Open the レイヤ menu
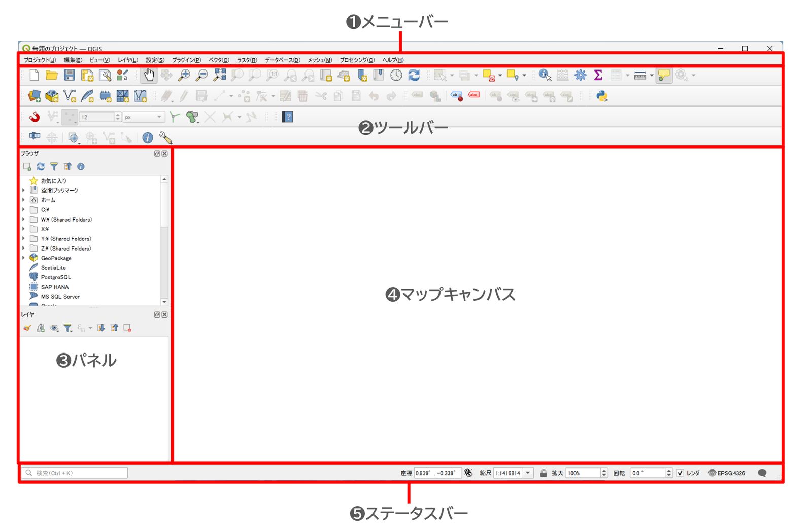Viewport: 812px width, 529px height. (128, 60)
